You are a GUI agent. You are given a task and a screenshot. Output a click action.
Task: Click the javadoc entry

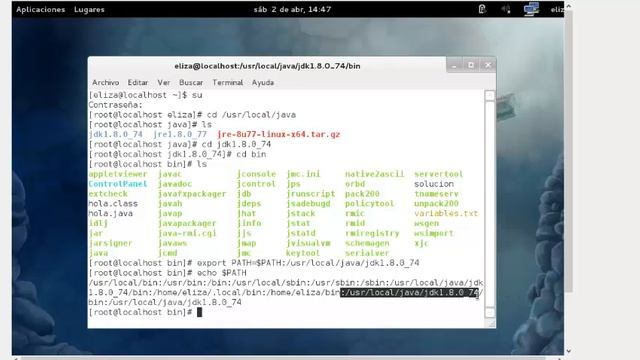(x=175, y=184)
